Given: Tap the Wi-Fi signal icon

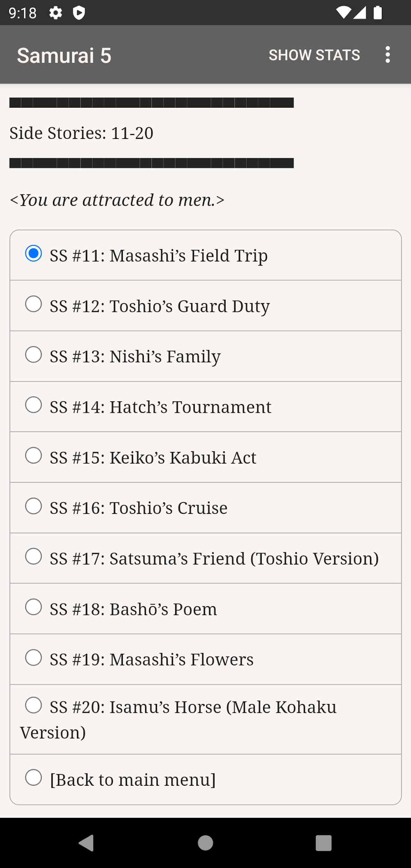Looking at the screenshot, I should [343, 13].
